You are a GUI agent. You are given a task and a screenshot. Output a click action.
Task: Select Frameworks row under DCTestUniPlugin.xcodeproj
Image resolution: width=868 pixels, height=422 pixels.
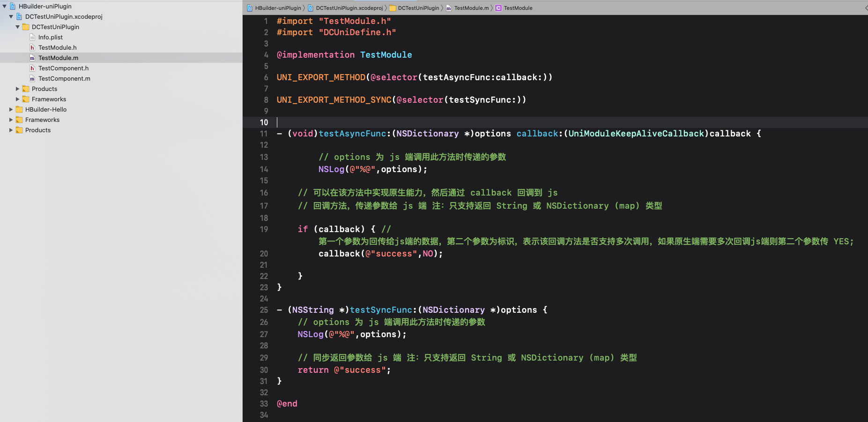pos(121,99)
